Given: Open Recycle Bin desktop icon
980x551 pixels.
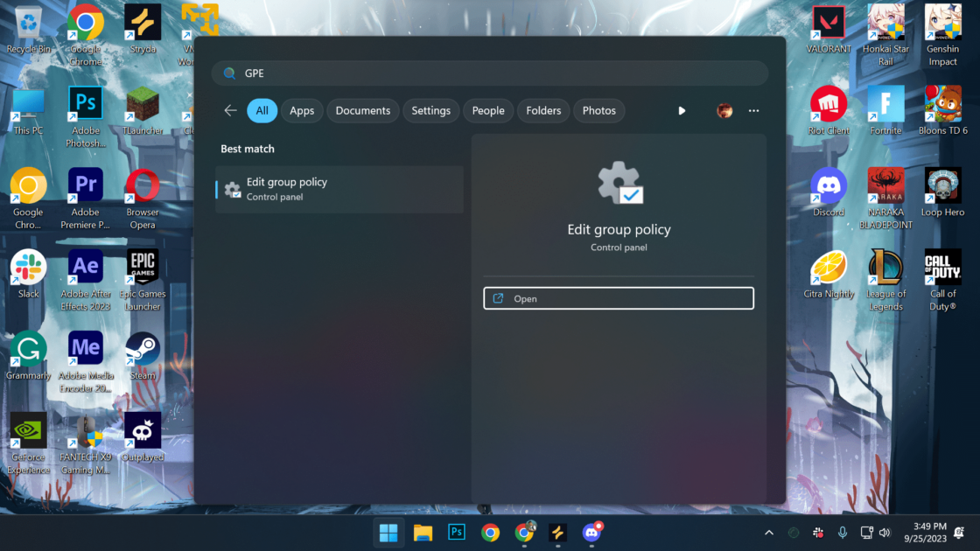Looking at the screenshot, I should click(x=28, y=30).
